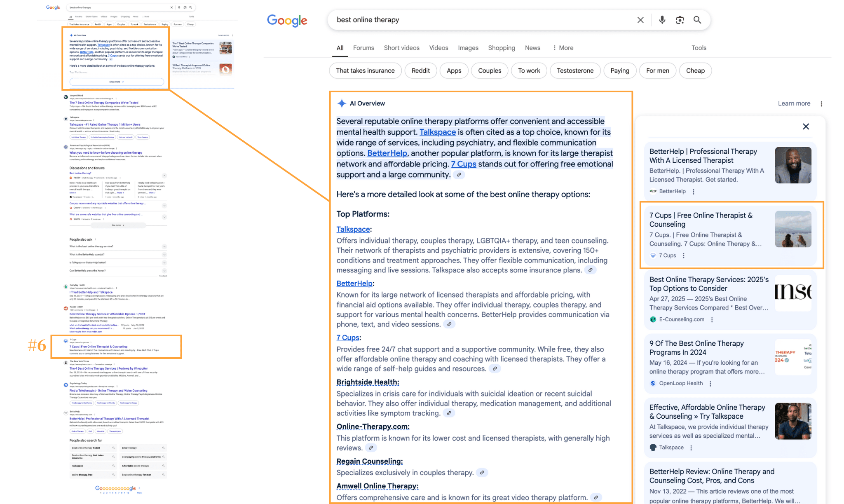Click the Google logo
The height and width of the screenshot is (504, 844).
pos(287,20)
